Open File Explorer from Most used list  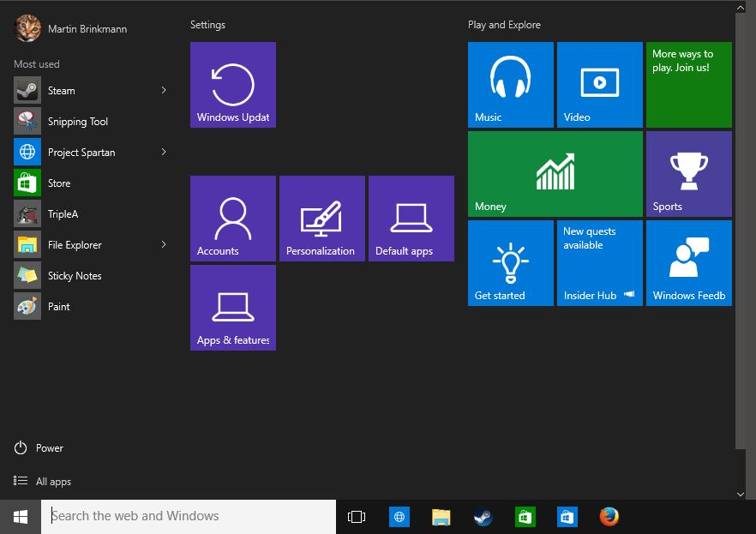click(92, 244)
